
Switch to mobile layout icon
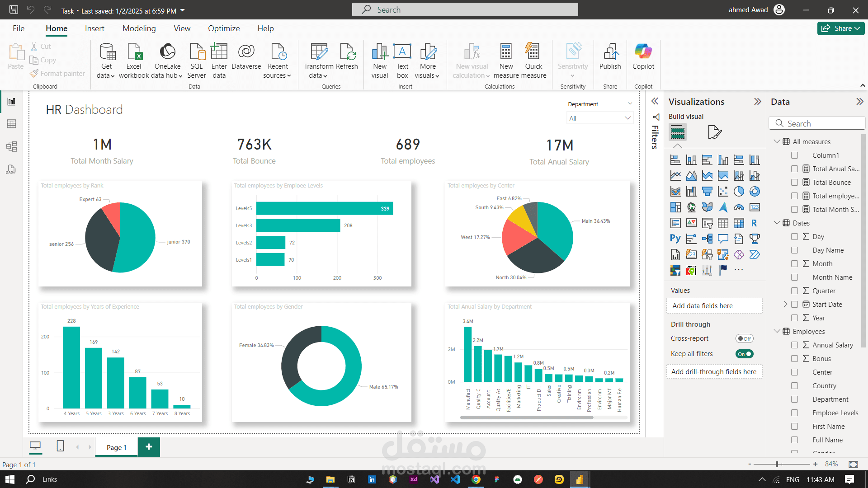click(x=60, y=446)
